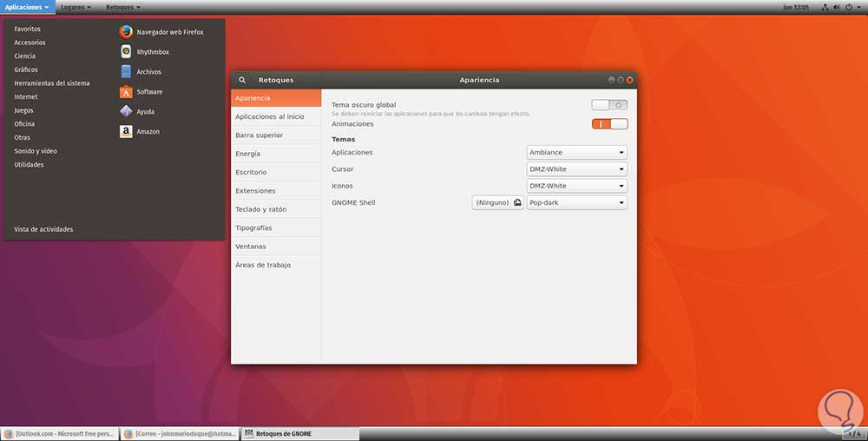Switch to Outlook.com Firefox window in taskbar
This screenshot has height=441, width=868.
pos(59,434)
